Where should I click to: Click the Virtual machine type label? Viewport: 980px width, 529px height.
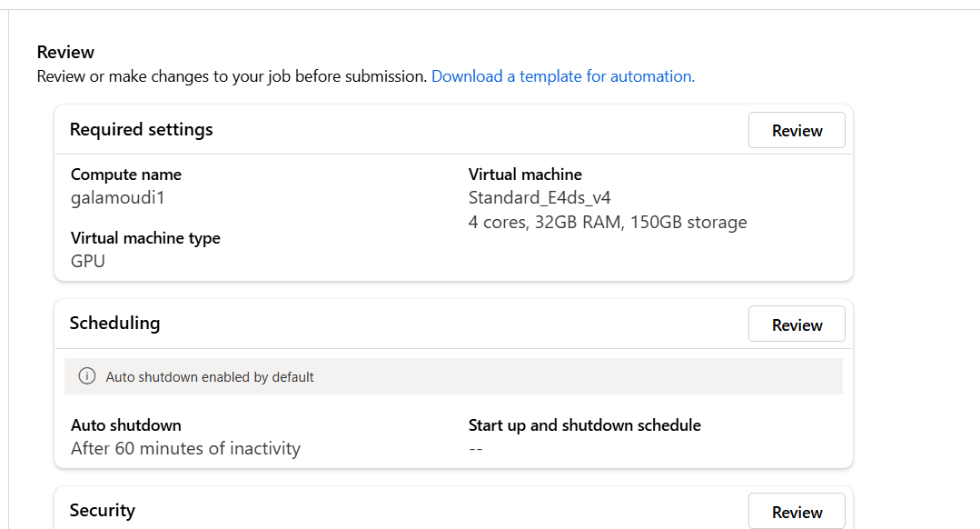pyautogui.click(x=145, y=238)
